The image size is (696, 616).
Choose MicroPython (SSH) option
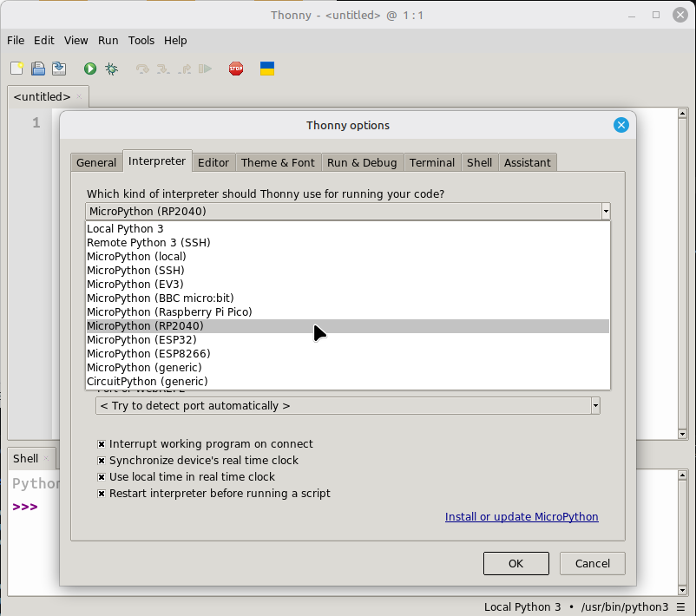(x=347, y=271)
